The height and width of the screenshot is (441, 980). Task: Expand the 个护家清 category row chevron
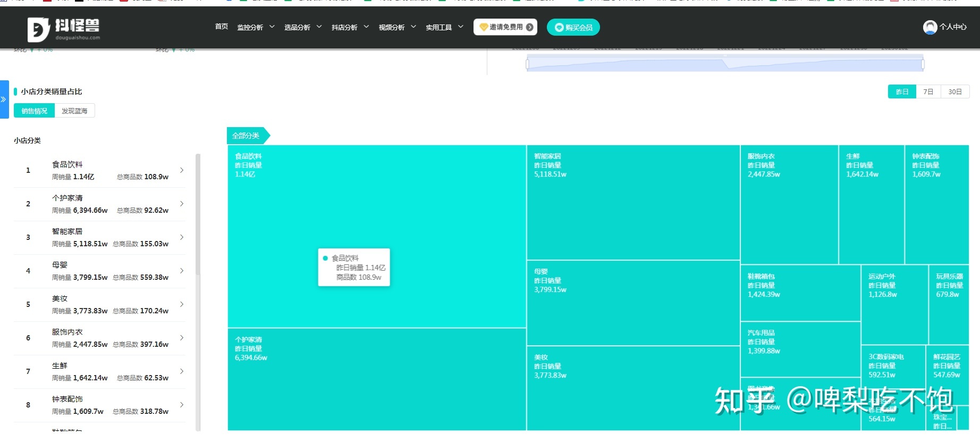pos(182,204)
